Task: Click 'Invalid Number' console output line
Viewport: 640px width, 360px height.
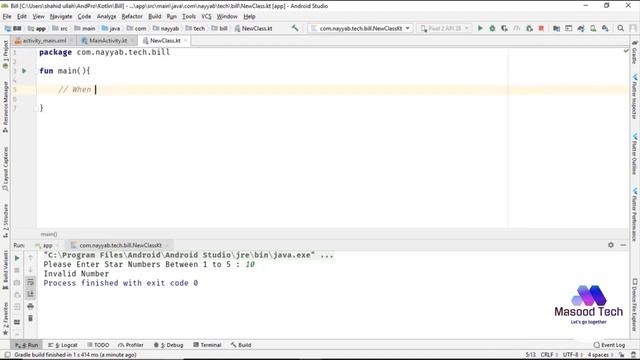Action: tap(76, 273)
